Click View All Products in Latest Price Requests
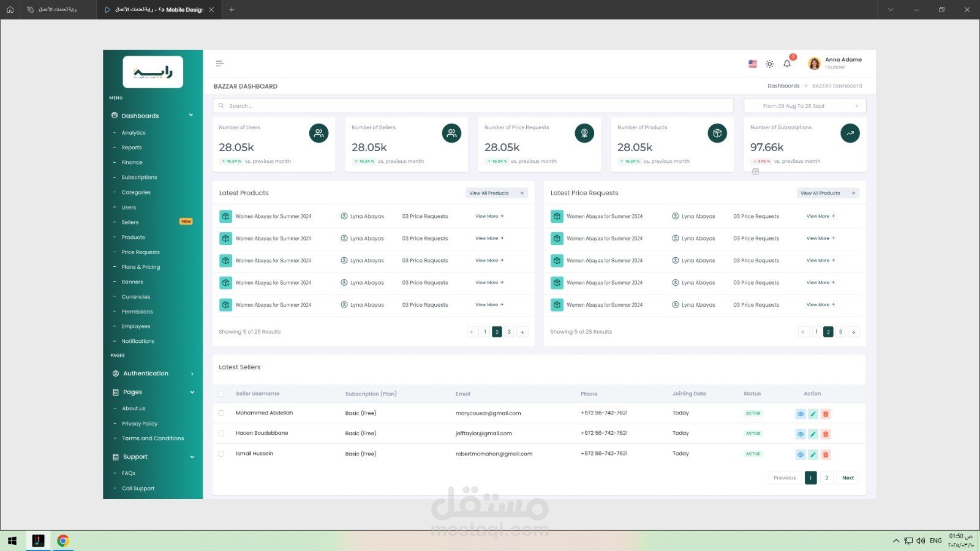 coord(828,193)
